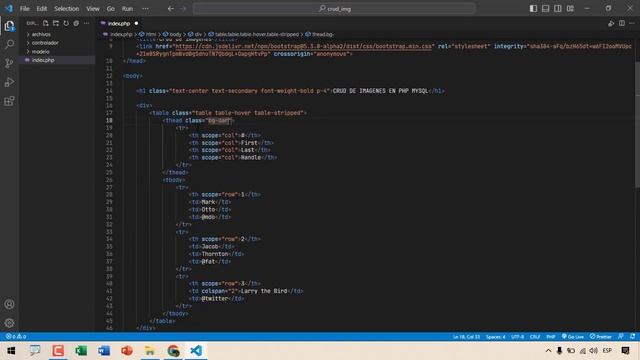The width and height of the screenshot is (640, 360).
Task: Click Ln 18 cursor position indicator
Action: [466, 337]
